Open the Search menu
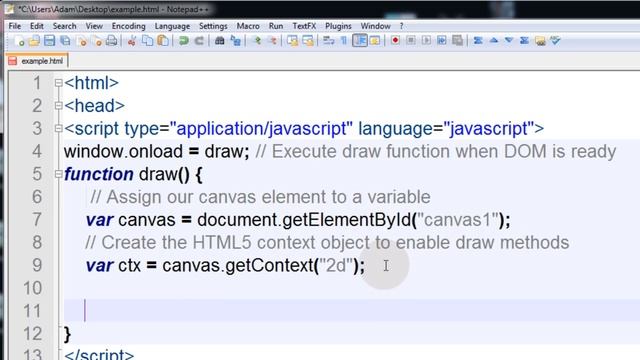The height and width of the screenshot is (360, 640). click(x=64, y=26)
